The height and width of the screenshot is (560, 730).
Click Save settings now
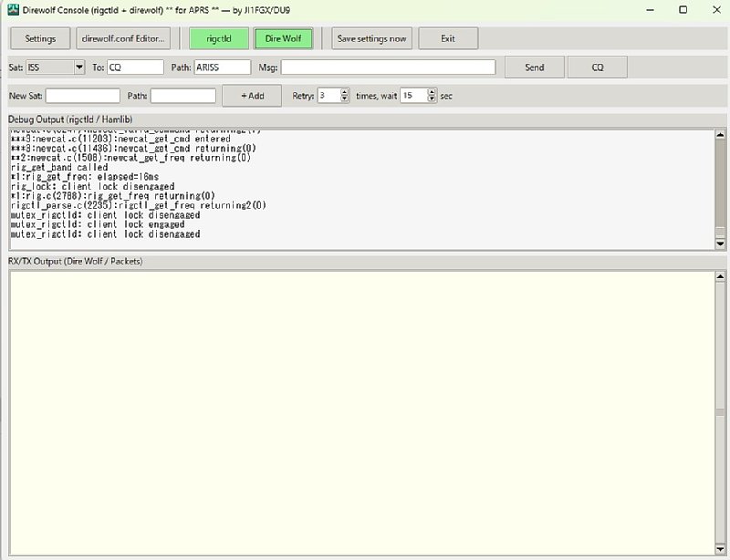(x=371, y=39)
